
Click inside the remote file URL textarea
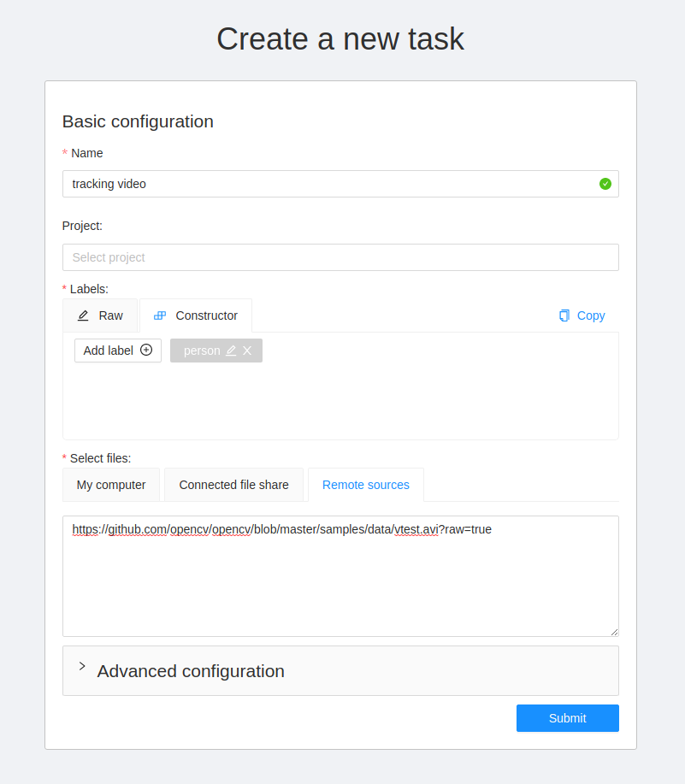pos(340,573)
